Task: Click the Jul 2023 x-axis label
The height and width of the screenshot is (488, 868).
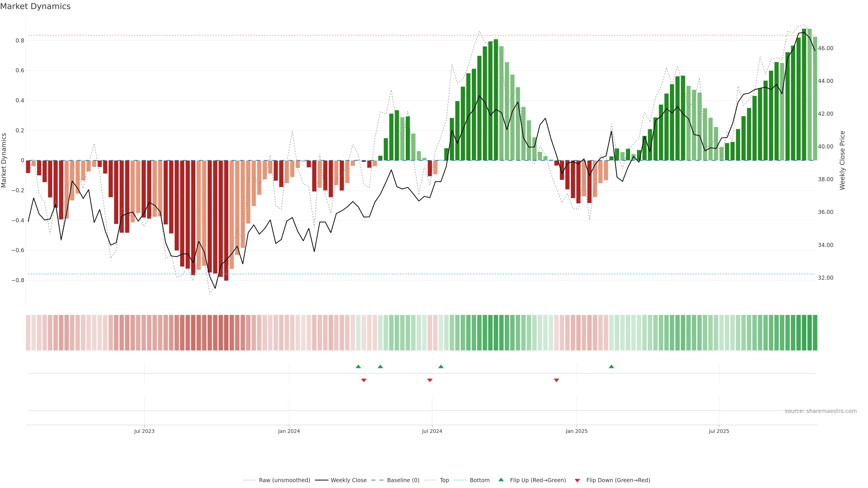Action: click(x=144, y=431)
